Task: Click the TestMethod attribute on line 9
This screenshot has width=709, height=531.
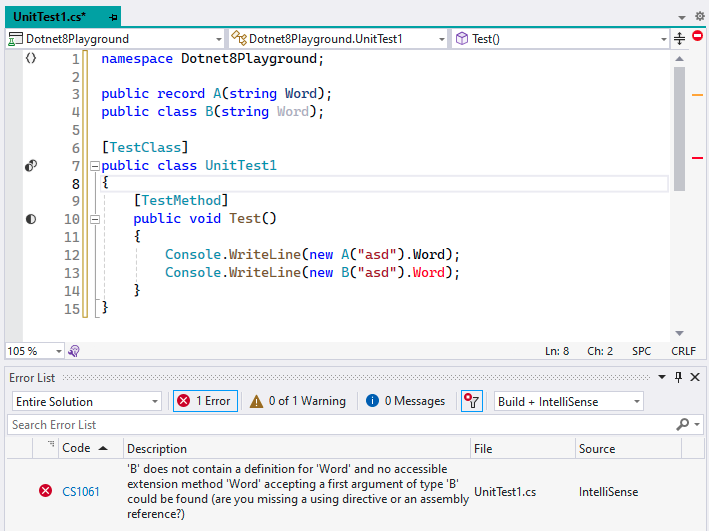Action: tap(181, 200)
